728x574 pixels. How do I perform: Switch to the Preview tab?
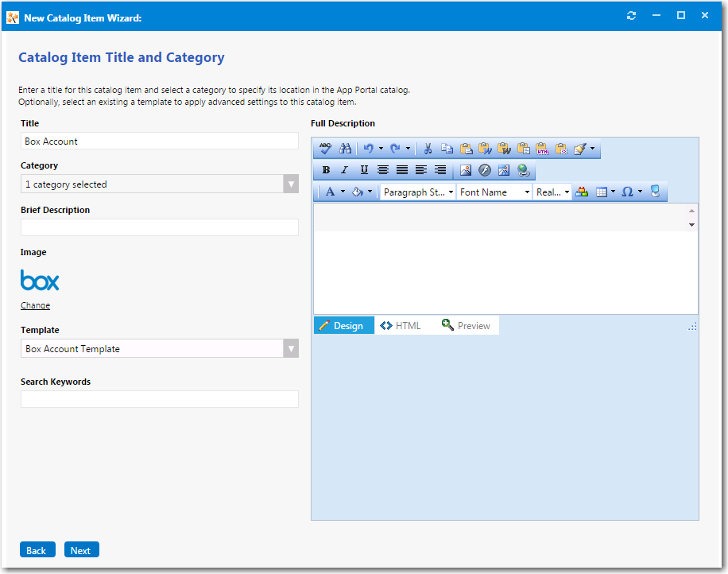(467, 326)
